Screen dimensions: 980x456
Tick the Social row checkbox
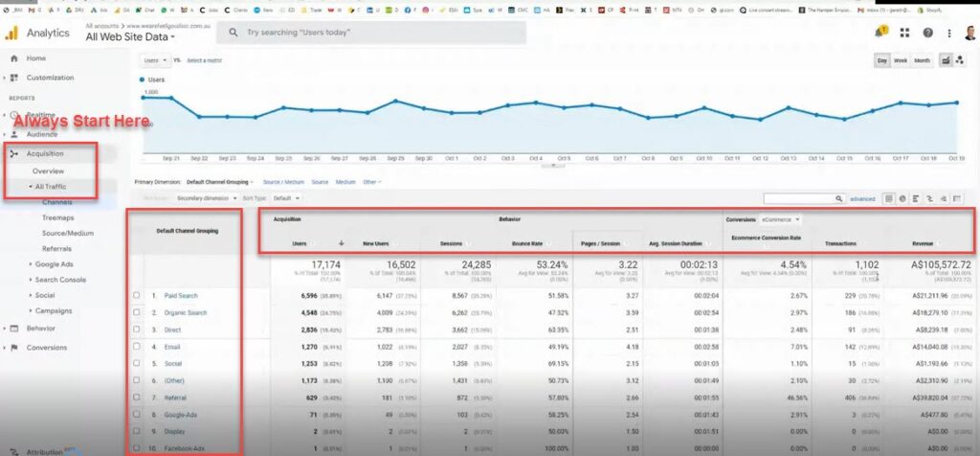(x=136, y=363)
